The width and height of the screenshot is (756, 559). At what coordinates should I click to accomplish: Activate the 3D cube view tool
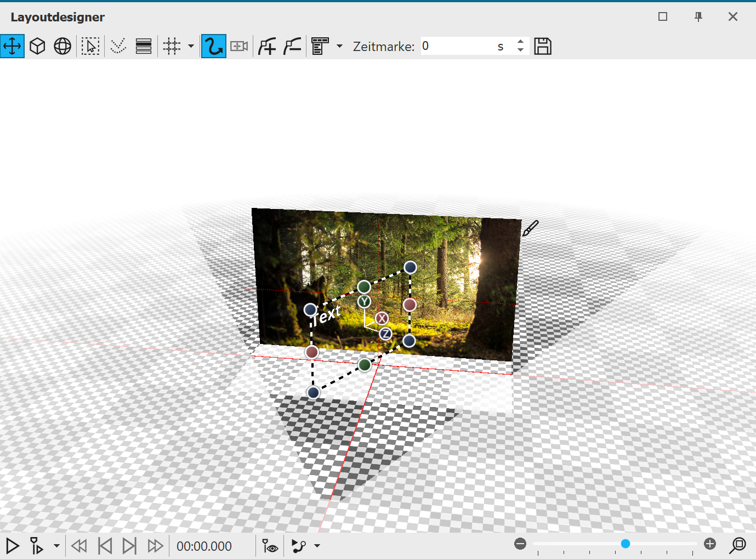pos(37,46)
